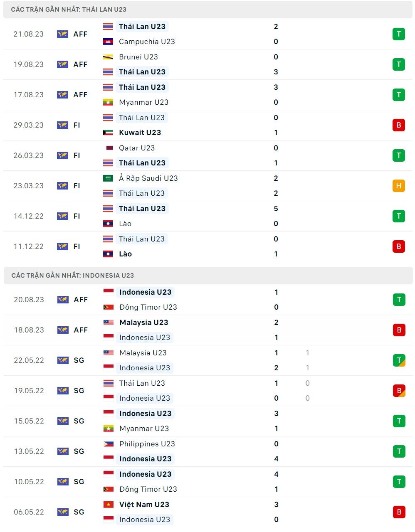Image resolution: width=415 pixels, height=532 pixels.
Task: Click the Cambodia flag next to Campuchia U23
Action: pyautogui.click(x=109, y=41)
